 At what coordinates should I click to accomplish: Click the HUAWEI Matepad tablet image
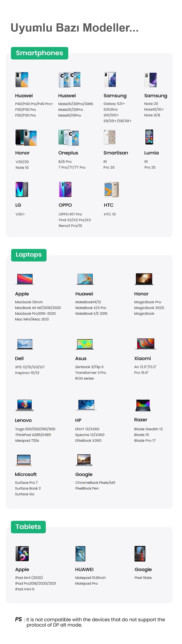(80, 554)
